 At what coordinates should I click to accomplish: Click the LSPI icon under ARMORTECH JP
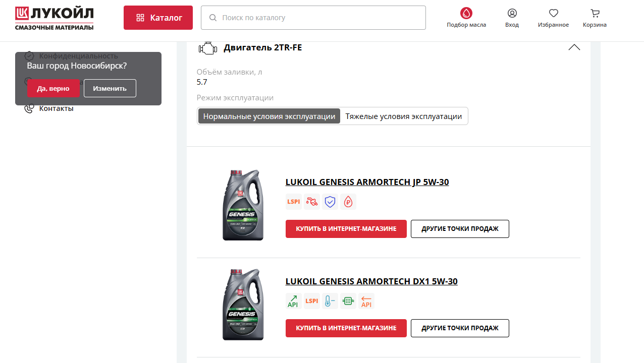point(294,202)
